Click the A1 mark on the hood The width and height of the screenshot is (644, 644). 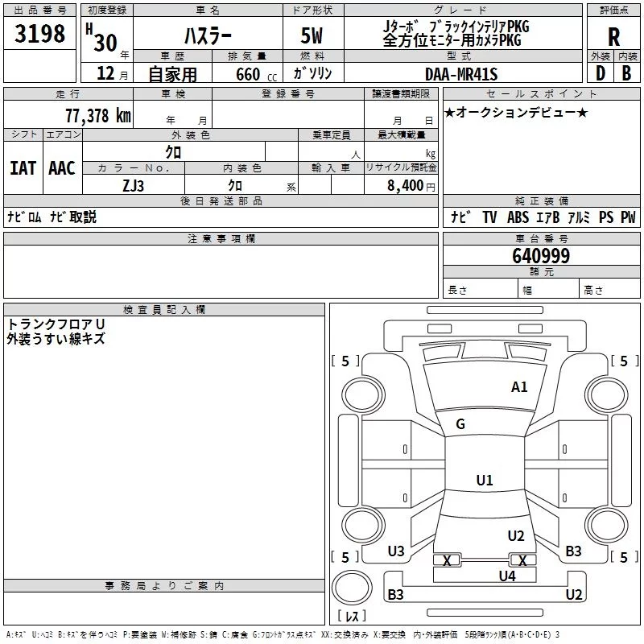click(x=519, y=387)
